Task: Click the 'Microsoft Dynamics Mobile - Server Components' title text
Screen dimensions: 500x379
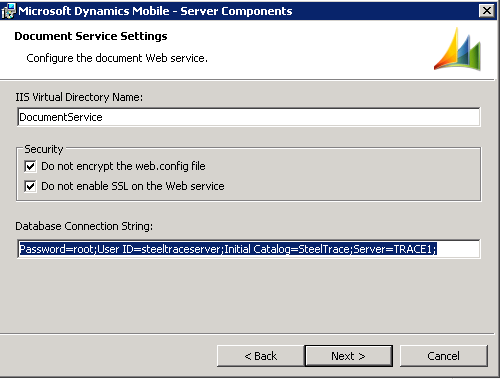Action: click(x=155, y=11)
